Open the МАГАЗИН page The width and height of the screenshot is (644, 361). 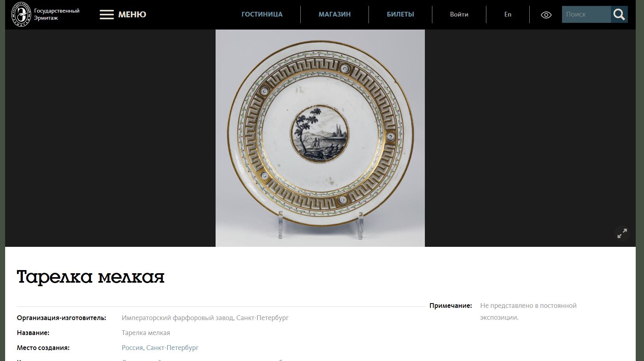click(335, 14)
